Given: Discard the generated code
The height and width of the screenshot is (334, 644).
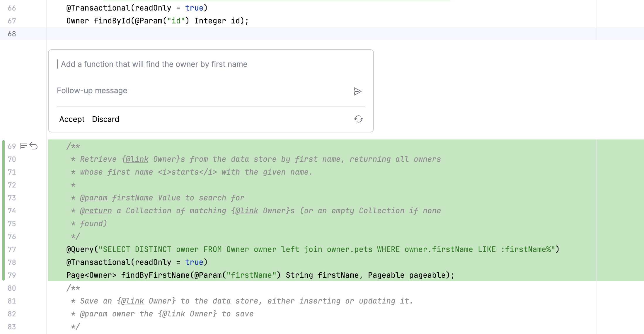Looking at the screenshot, I should [x=105, y=119].
